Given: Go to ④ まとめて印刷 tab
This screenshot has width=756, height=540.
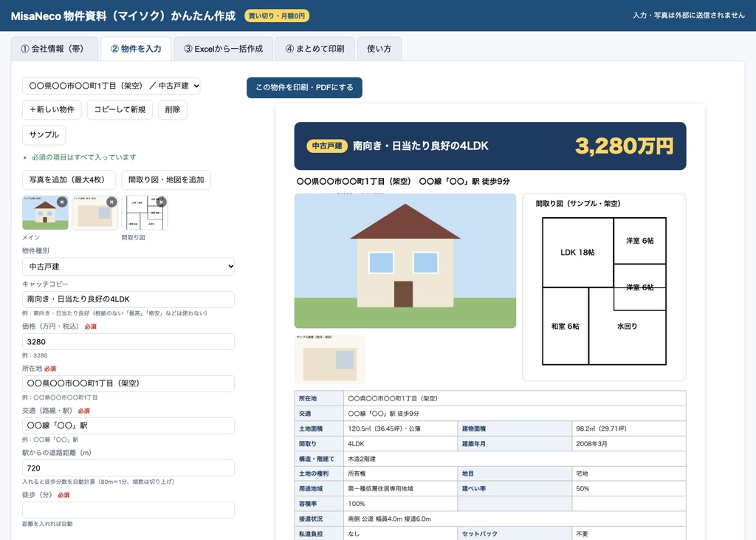Looking at the screenshot, I should [x=315, y=49].
